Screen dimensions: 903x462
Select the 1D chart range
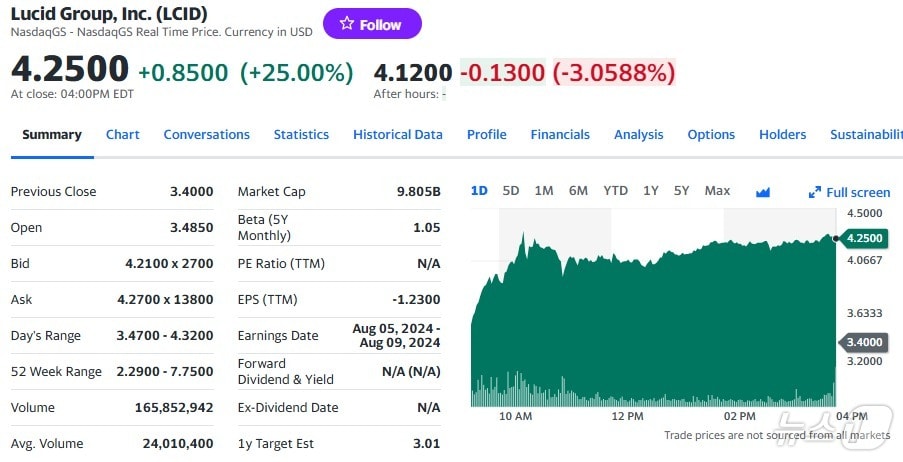(479, 191)
